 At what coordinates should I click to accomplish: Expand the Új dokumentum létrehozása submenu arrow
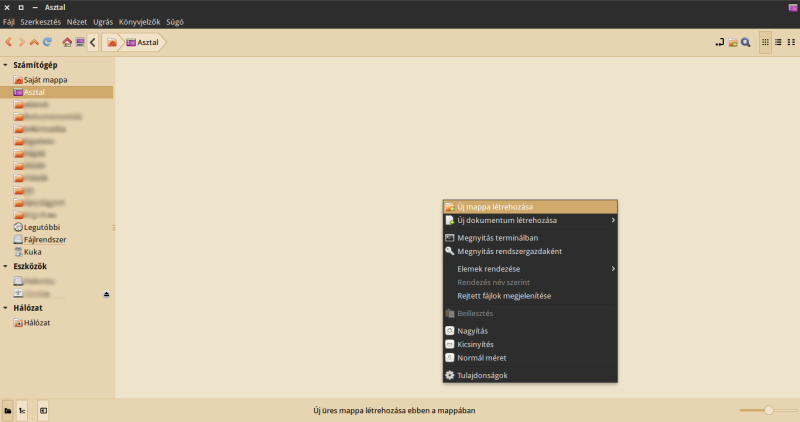point(613,220)
